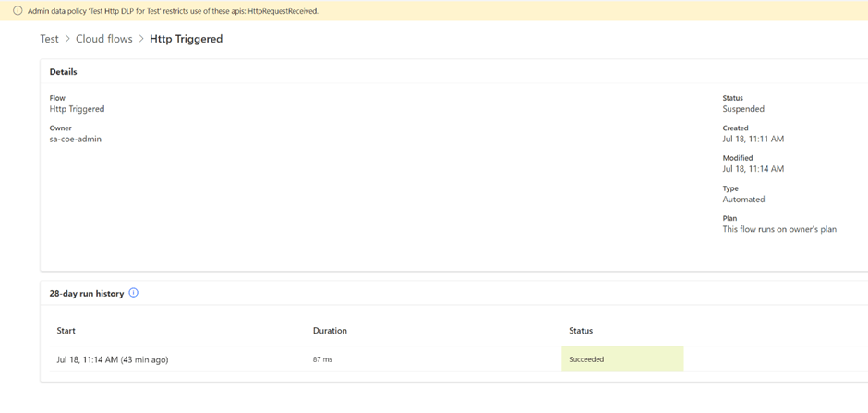Image resolution: width=868 pixels, height=413 pixels.
Task: Click the chevron between Test and Cloud flows
Action: pos(67,40)
